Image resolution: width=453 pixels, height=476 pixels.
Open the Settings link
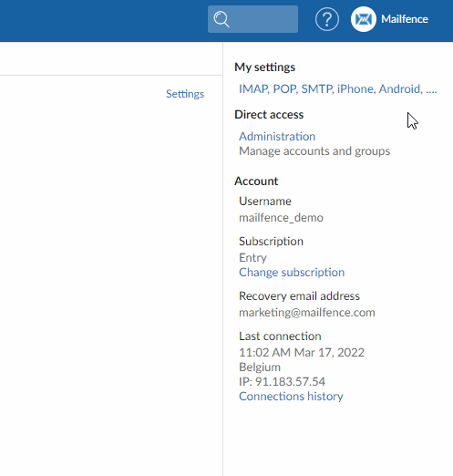coord(185,94)
